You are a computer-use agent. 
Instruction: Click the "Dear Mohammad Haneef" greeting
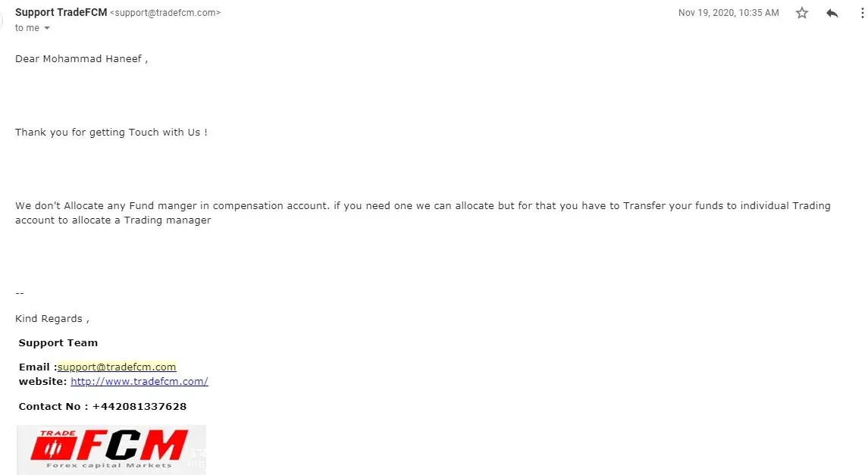[x=81, y=59]
